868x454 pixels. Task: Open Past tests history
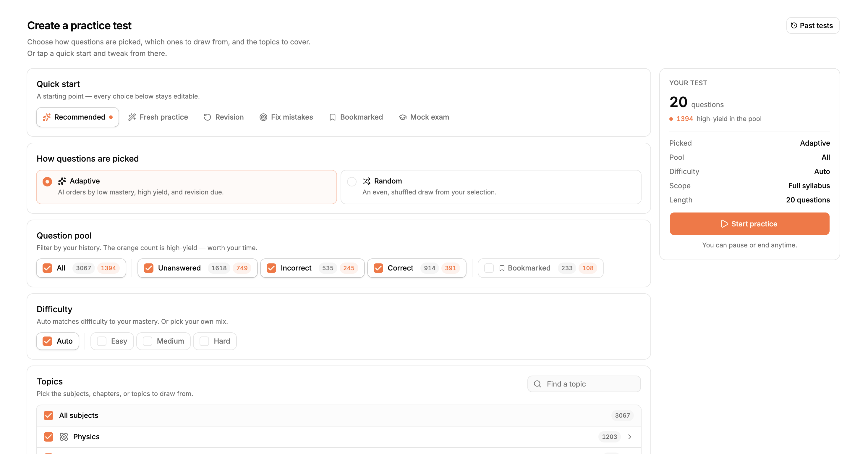pyautogui.click(x=812, y=26)
